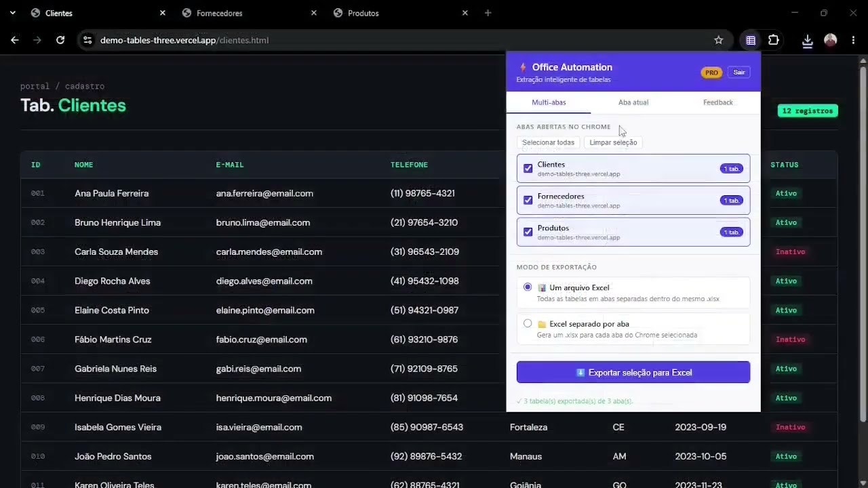This screenshot has height=488, width=868.
Task: Open the Extensions puzzle icon
Action: pos(773,40)
